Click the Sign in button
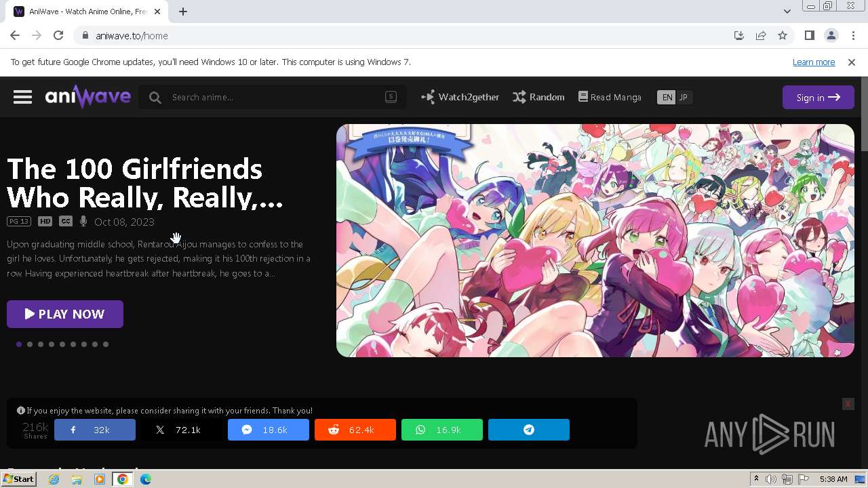 click(x=818, y=97)
